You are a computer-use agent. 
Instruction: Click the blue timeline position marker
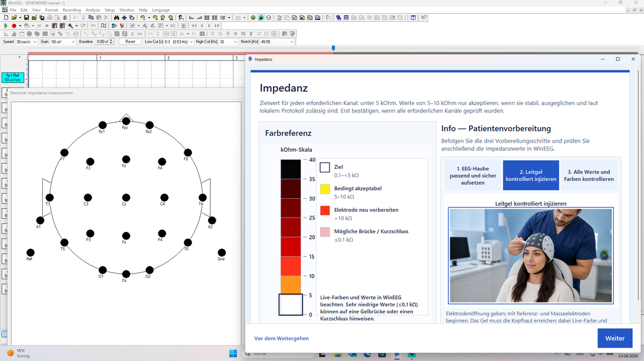[333, 48]
